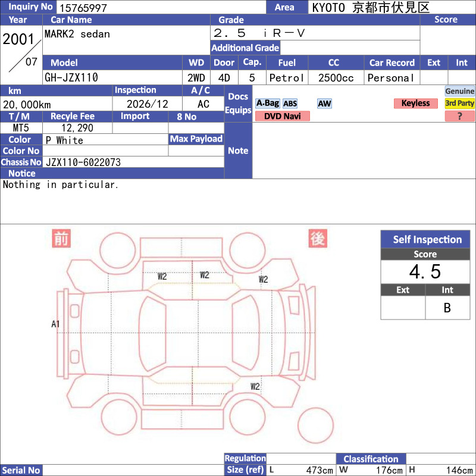Click the spare wheel circle on the diagram
The height and width of the screenshot is (476, 476).
click(x=315, y=425)
